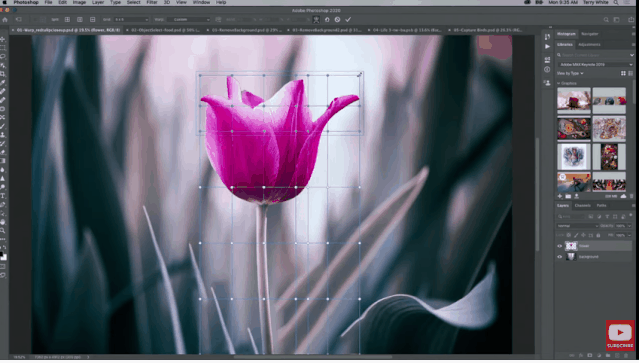Expand the View by Type dropdown
This screenshot has width=639, height=363.
point(570,73)
